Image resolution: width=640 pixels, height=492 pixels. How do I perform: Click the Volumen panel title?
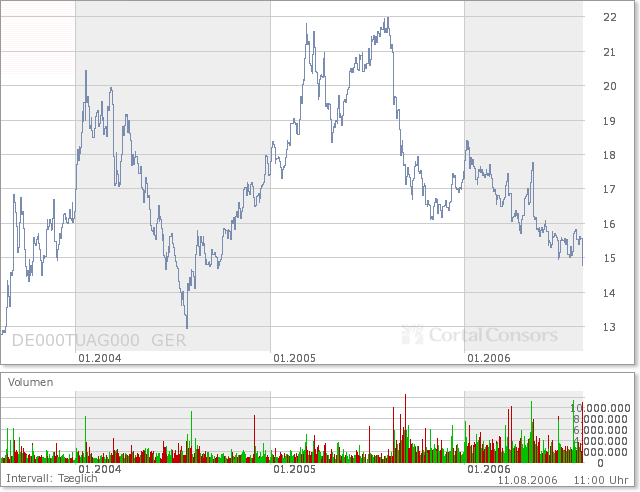31,382
